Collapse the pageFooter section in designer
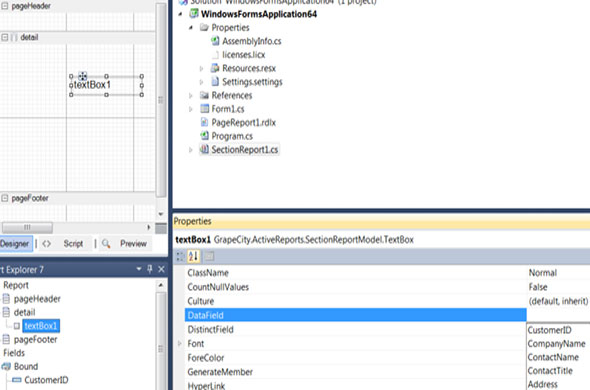 click(x=5, y=198)
